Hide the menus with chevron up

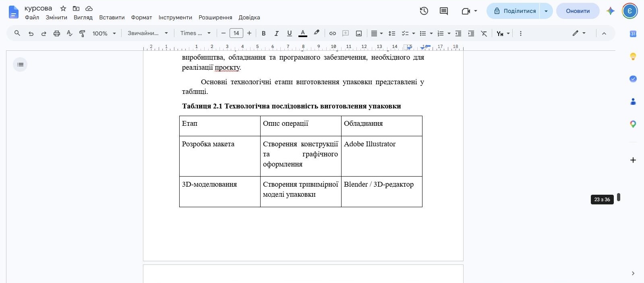point(604,33)
